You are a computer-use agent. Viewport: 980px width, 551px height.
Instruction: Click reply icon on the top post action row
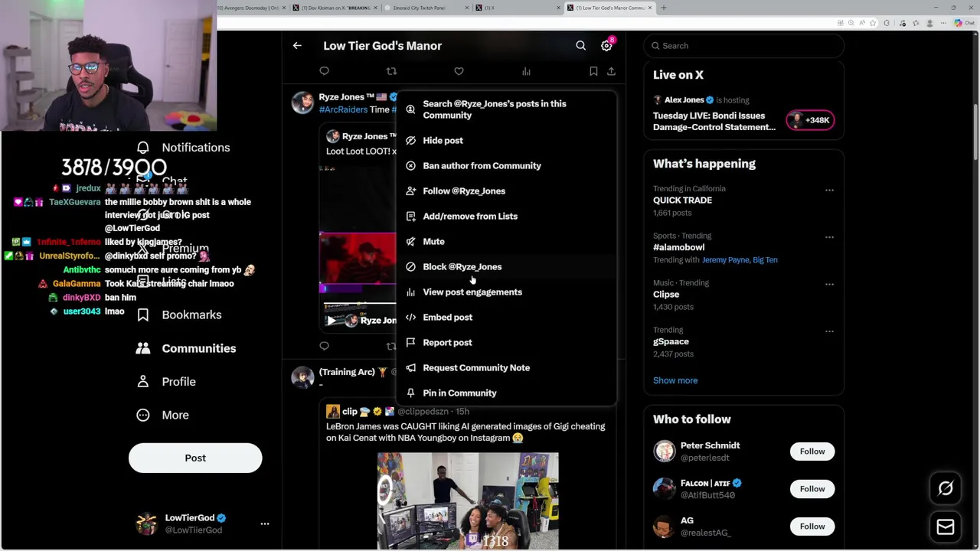point(324,71)
